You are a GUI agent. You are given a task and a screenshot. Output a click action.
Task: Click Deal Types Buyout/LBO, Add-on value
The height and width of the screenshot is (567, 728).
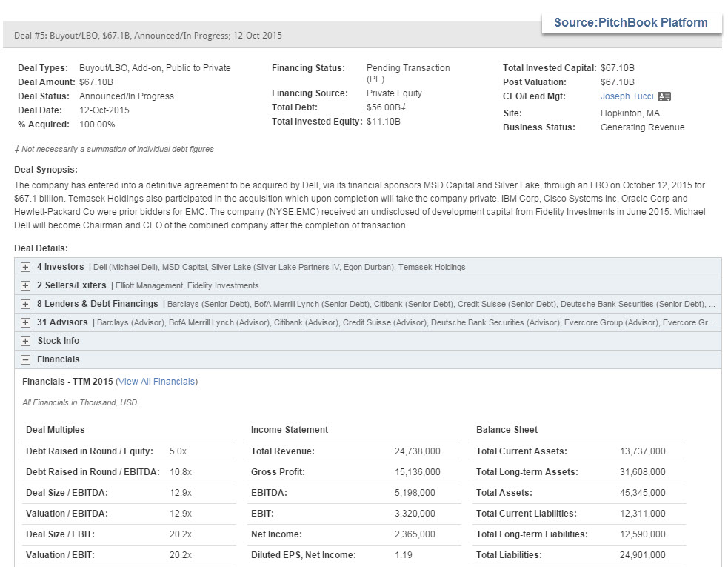tap(155, 68)
